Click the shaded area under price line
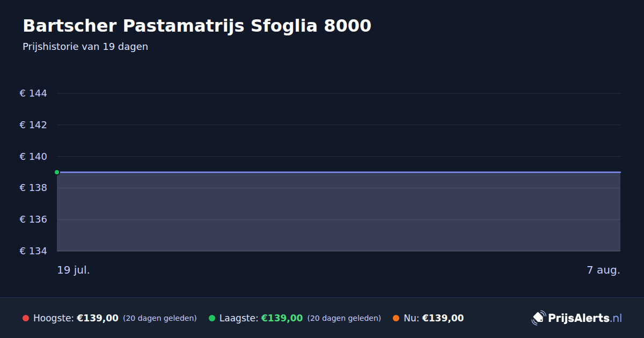Image resolution: width=644 pixels, height=338 pixels. 339,212
